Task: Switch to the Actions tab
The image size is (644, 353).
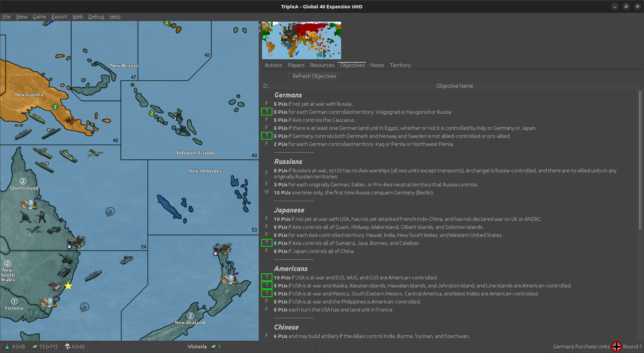Action: [273, 65]
